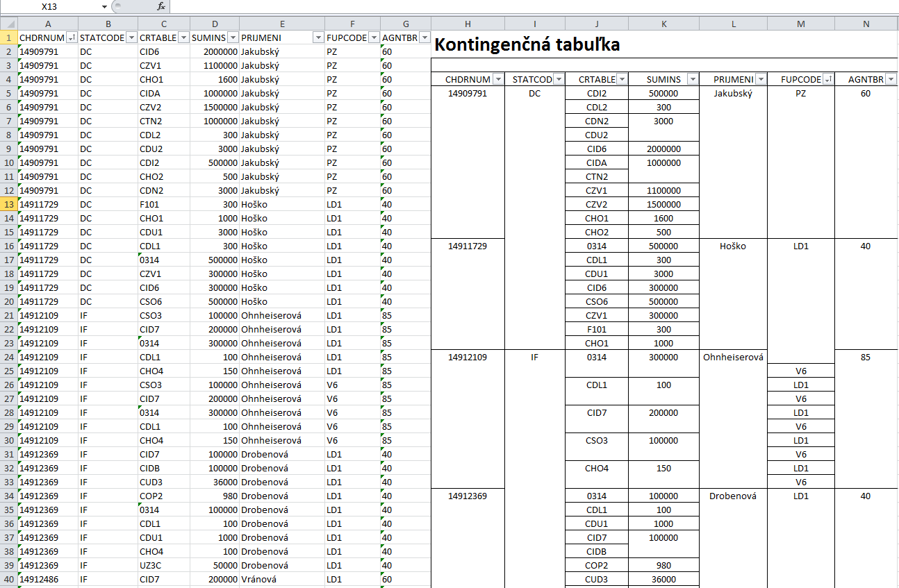Select cell A40 containing 14912486
This screenshot has width=899, height=588.
coord(47,579)
